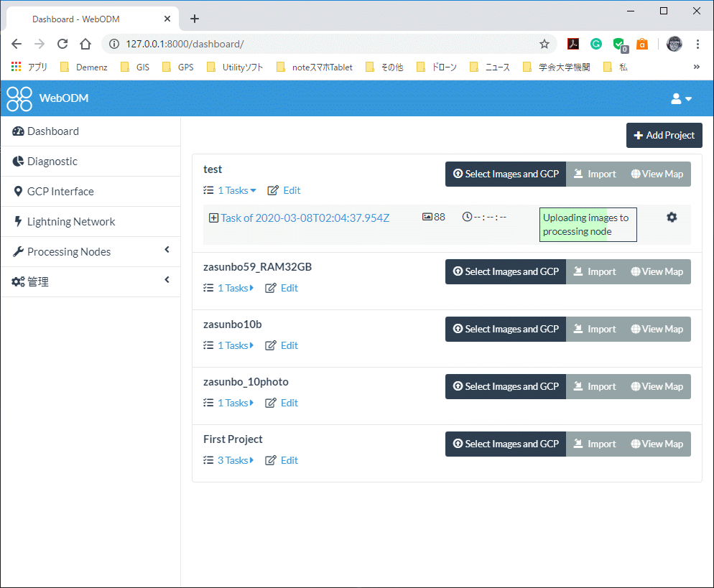This screenshot has height=588, width=714.
Task: Open the GCP Interface panel
Action: 54,191
